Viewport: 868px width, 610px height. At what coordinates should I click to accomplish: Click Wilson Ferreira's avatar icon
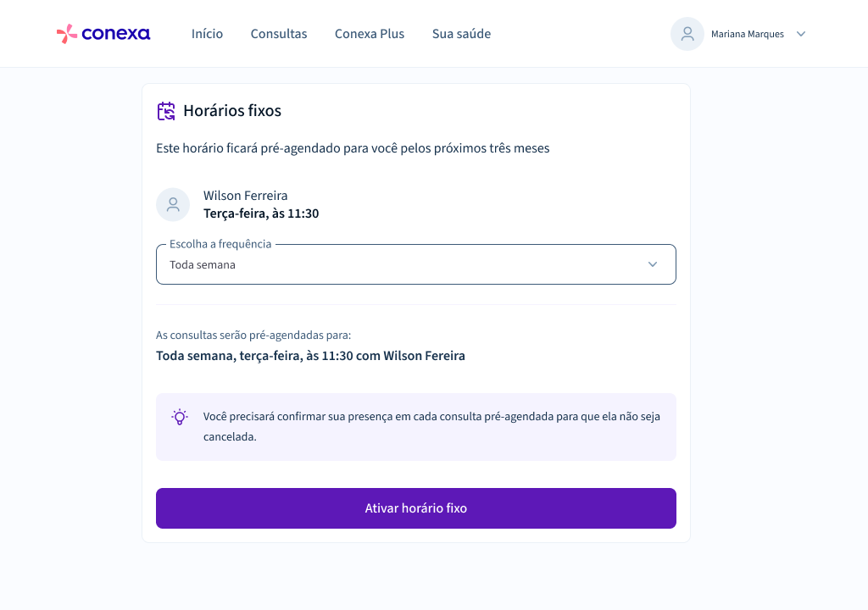173,204
